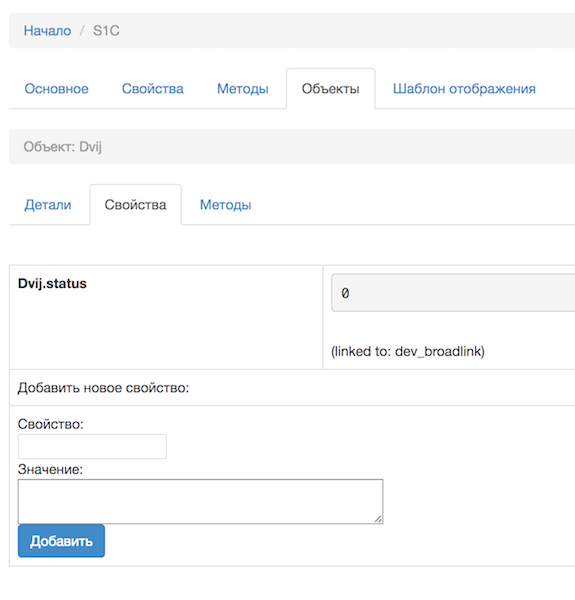575x600 pixels.
Task: Open the class-level Методы tab
Action: coord(243,89)
